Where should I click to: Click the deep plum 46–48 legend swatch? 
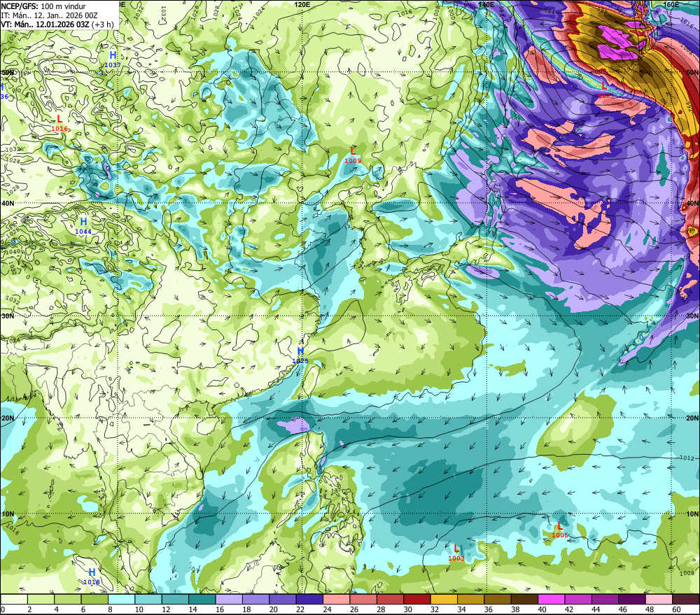click(x=631, y=599)
